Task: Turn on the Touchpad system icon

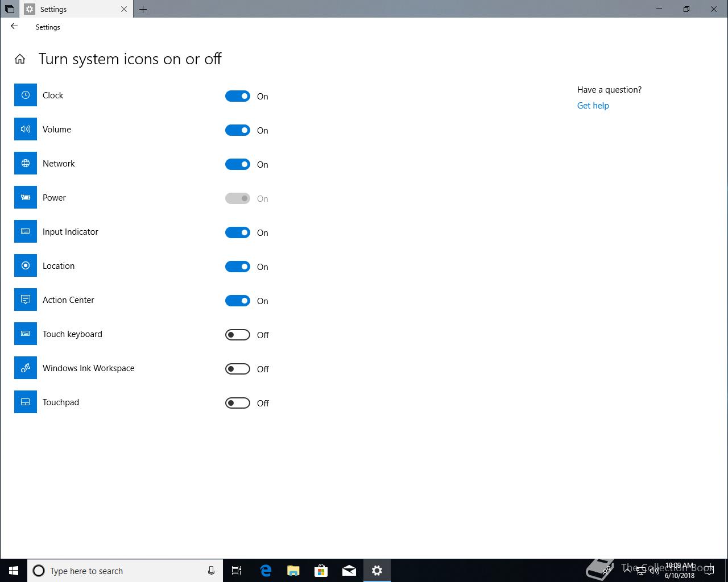Action: [x=238, y=403]
